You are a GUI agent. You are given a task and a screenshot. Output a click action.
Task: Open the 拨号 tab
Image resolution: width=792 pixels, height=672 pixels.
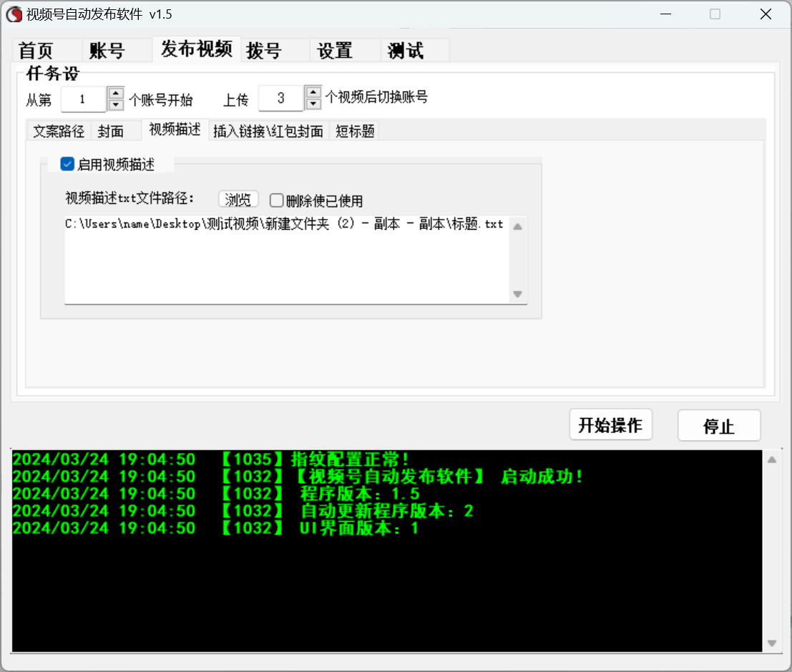pyautogui.click(x=275, y=50)
